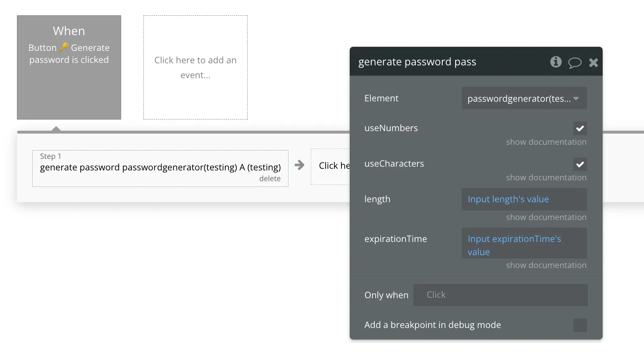Screen dimensions: 644x359
Task: Show documentation for length
Action: 546,217
